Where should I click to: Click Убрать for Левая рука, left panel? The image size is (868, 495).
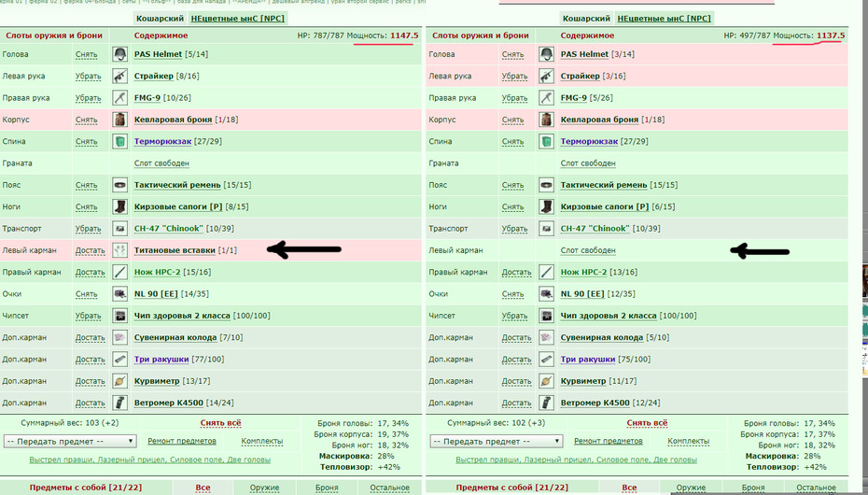[88, 77]
